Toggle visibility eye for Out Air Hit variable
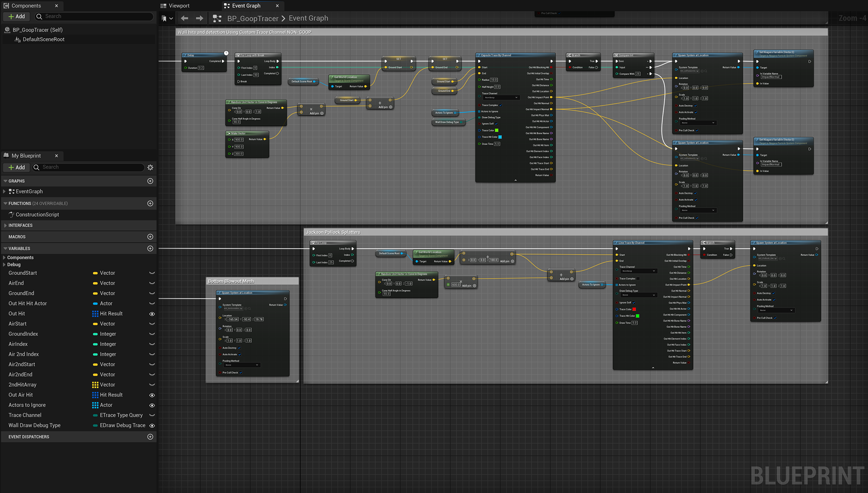The image size is (868, 493). pyautogui.click(x=152, y=395)
